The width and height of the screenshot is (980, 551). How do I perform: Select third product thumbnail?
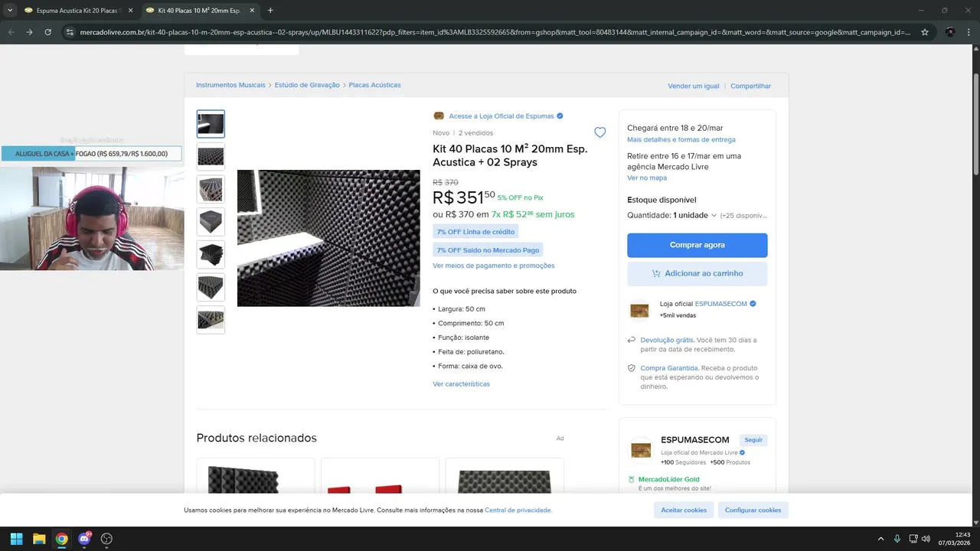point(211,189)
